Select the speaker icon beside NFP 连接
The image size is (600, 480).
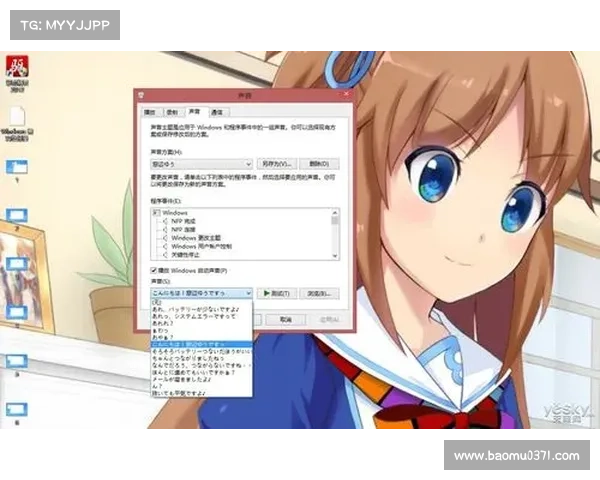164,229
